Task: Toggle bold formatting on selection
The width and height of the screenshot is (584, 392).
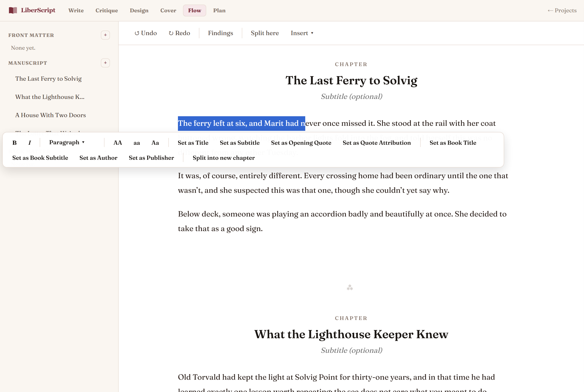Action: click(x=15, y=142)
